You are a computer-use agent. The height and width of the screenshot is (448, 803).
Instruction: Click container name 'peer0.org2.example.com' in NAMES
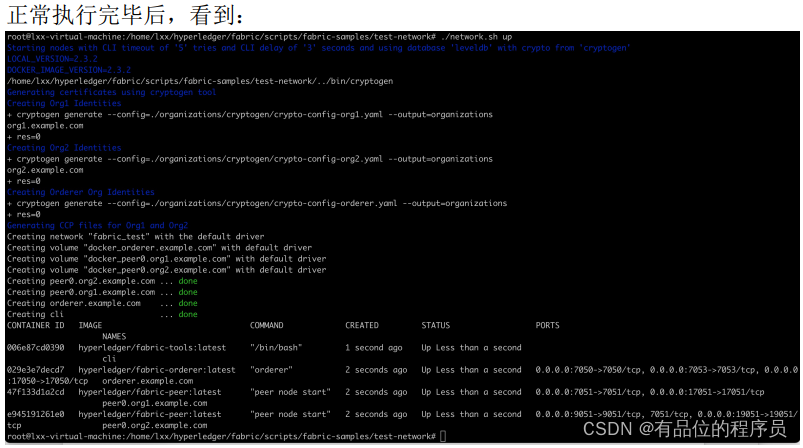pos(155,425)
